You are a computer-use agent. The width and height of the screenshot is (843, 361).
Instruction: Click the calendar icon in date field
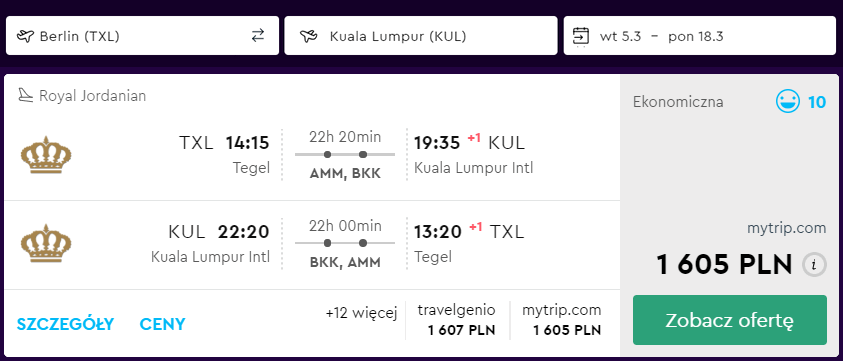(581, 37)
